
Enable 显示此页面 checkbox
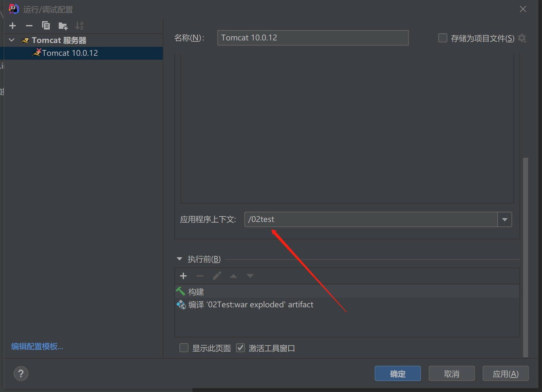[184, 348]
